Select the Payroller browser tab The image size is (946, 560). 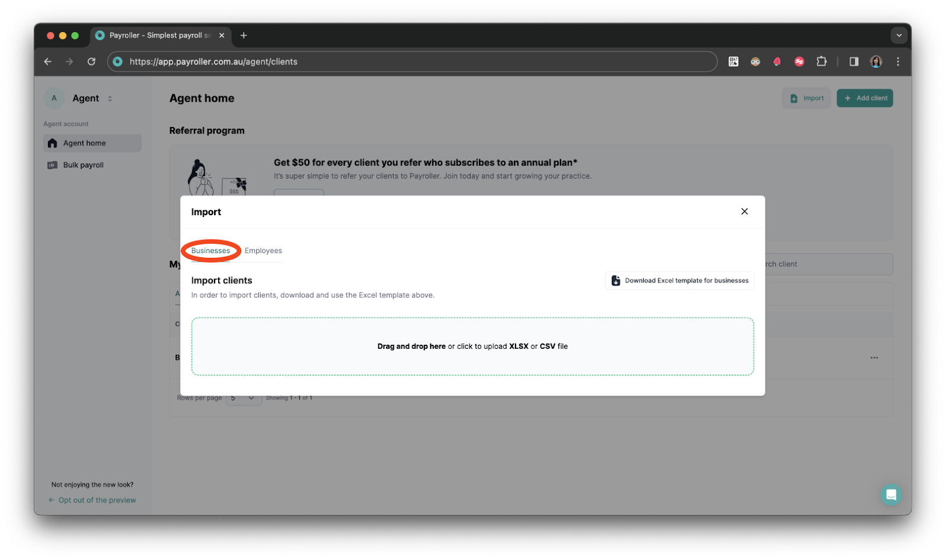click(x=160, y=35)
